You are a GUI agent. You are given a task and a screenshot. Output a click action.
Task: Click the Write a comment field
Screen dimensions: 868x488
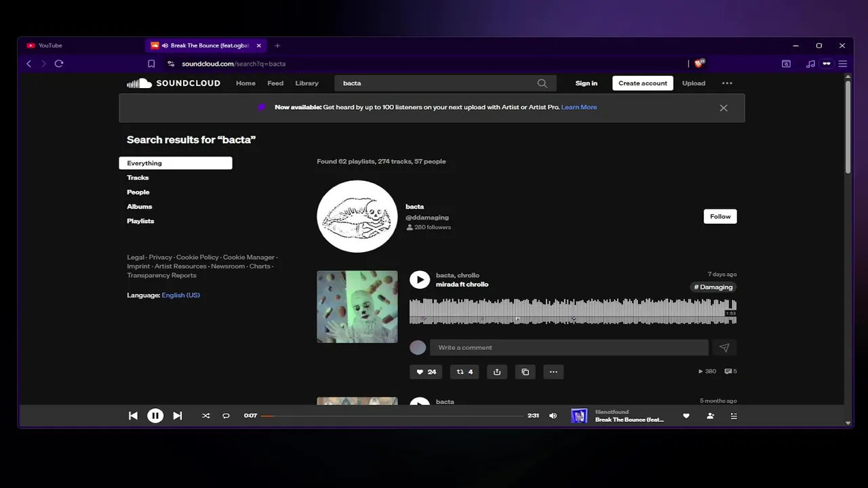(569, 348)
